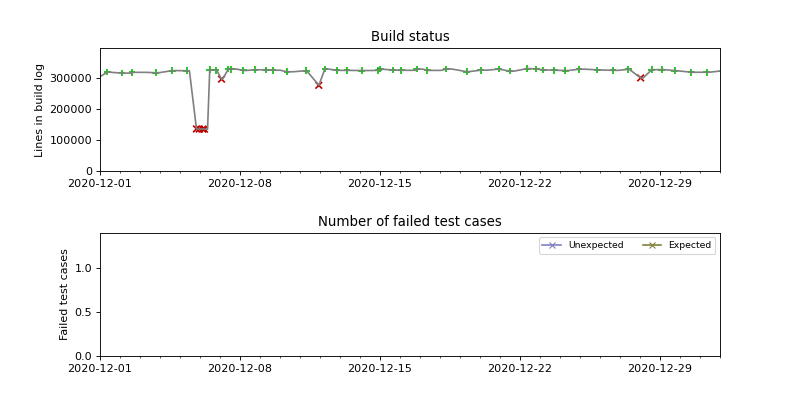Click the red X marker just after December 6

pos(221,79)
